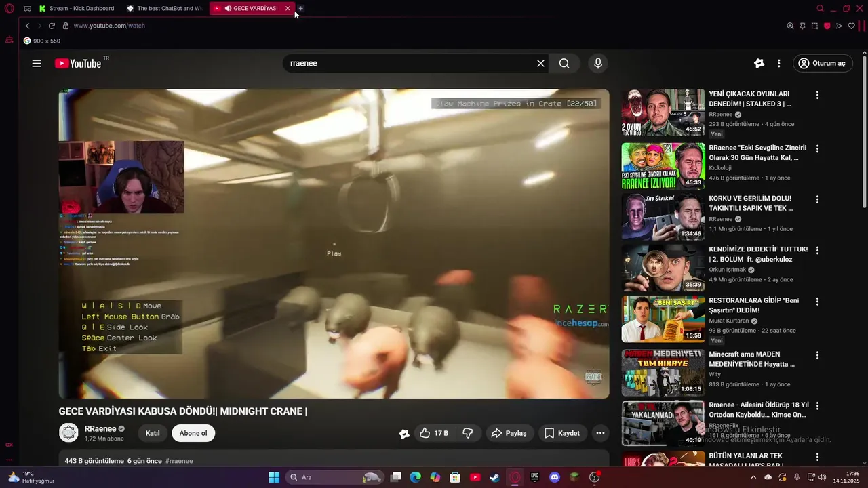Click the pin icon in address bar

802,26
